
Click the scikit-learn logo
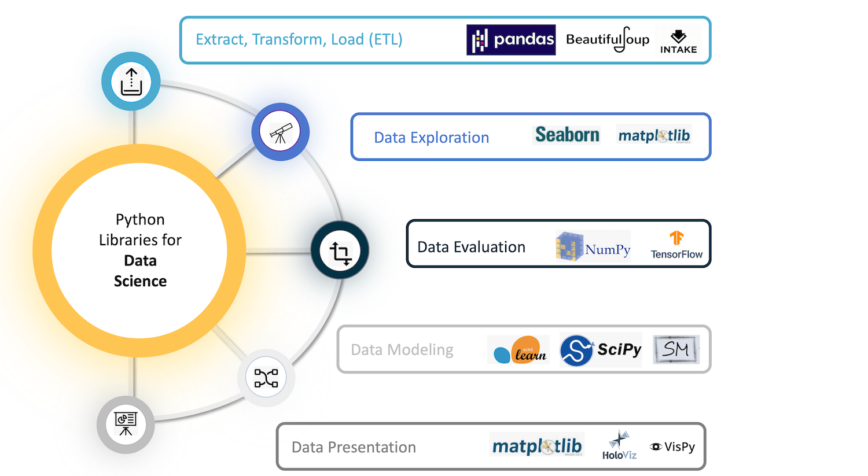pyautogui.click(x=518, y=349)
